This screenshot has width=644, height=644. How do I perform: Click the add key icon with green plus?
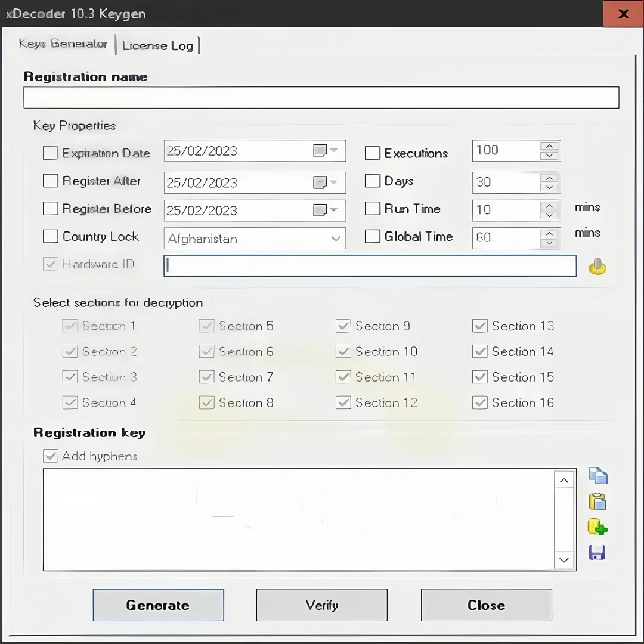point(597,527)
